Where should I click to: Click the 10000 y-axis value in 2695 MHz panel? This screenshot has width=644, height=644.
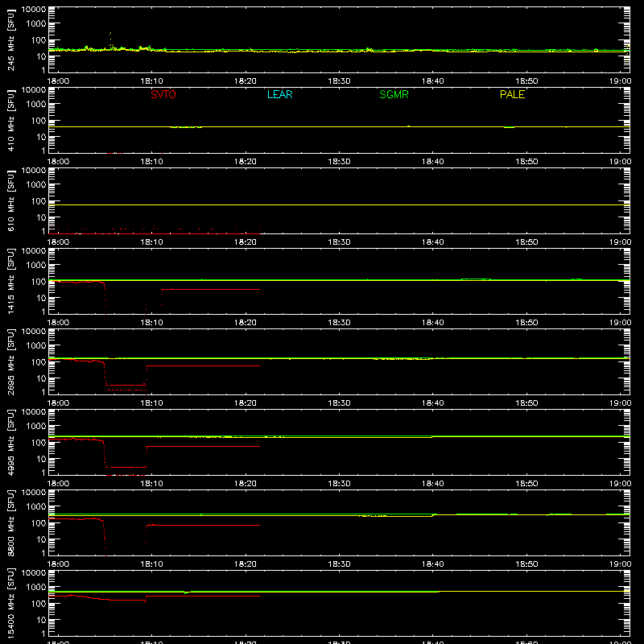point(34,331)
